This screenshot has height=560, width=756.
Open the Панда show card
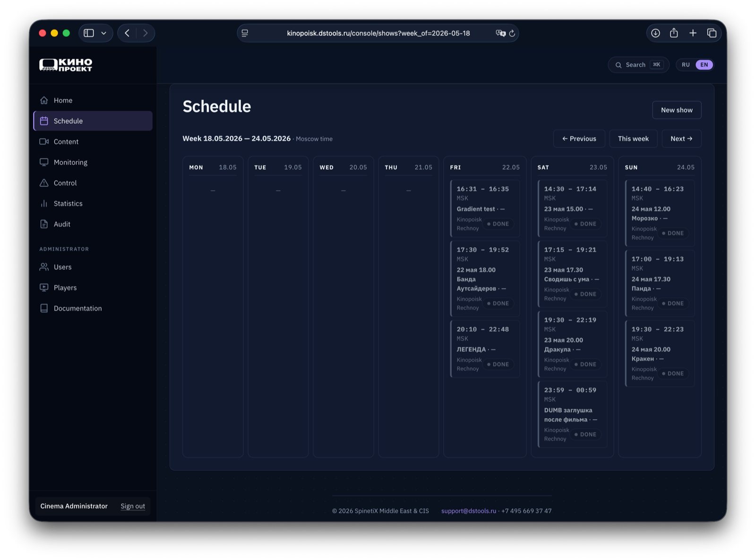click(660, 283)
